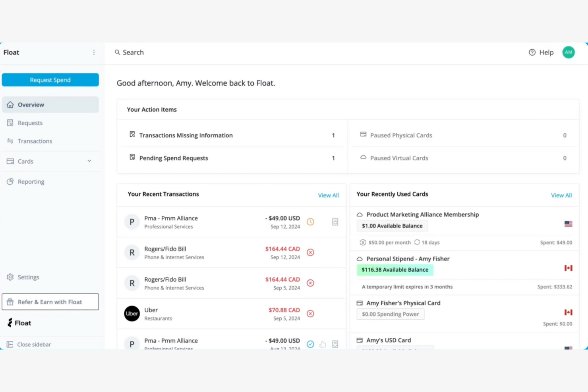
Task: Click the Transactions arrows icon
Action: tap(10, 141)
